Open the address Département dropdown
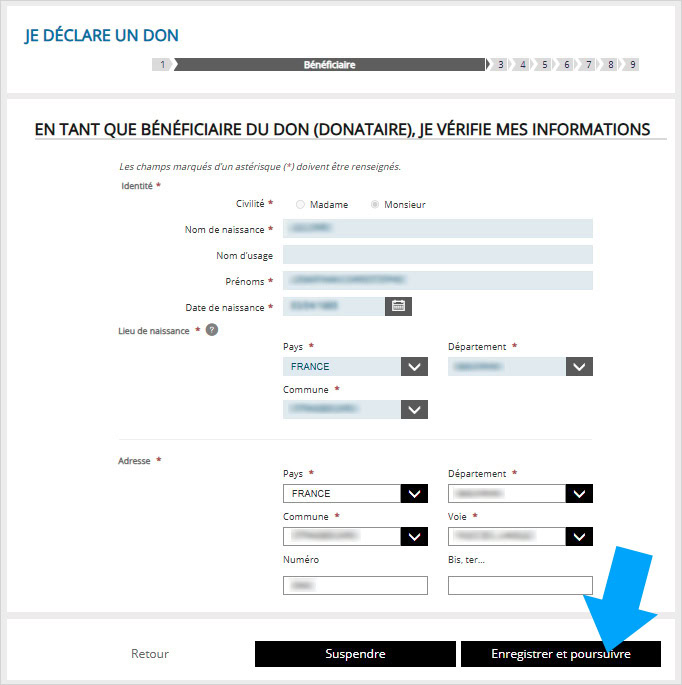The width and height of the screenshot is (682, 685). (x=520, y=493)
